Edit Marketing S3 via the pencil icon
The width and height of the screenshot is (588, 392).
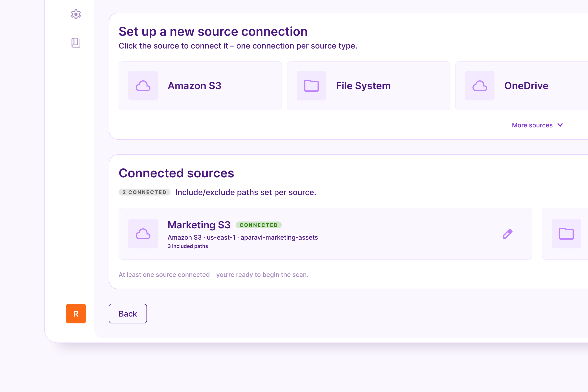tap(507, 234)
